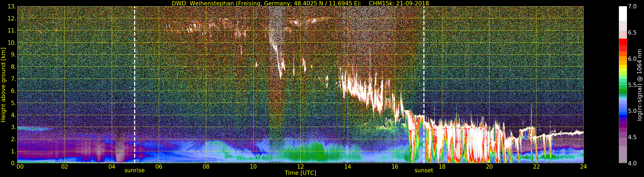Click the '13.' height axis tick label
Screen dimensions: 644x177
tap(12, 6)
